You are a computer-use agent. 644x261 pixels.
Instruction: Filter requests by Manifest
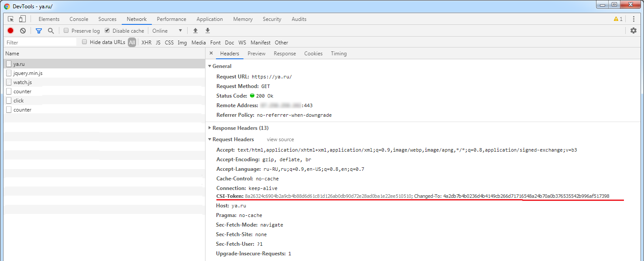click(260, 43)
